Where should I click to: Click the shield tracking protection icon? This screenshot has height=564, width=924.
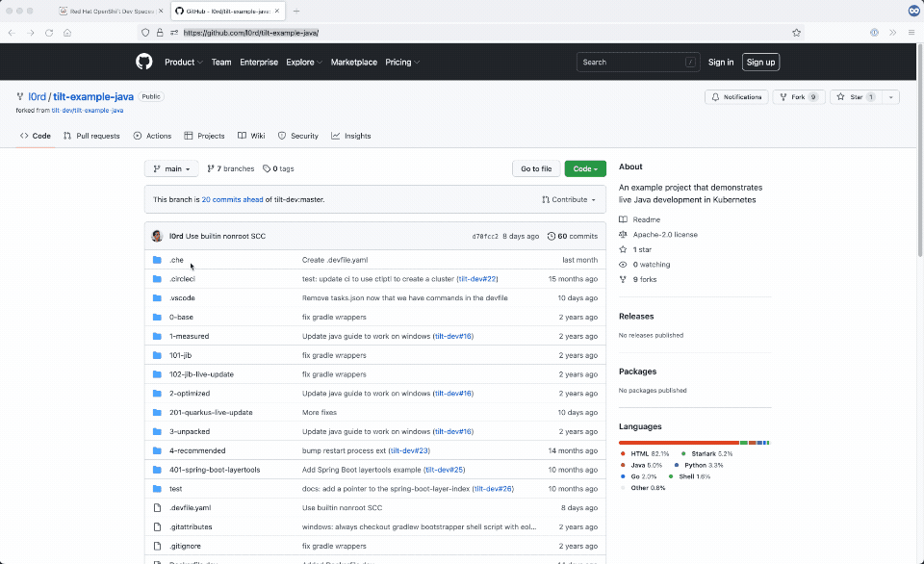(x=145, y=33)
